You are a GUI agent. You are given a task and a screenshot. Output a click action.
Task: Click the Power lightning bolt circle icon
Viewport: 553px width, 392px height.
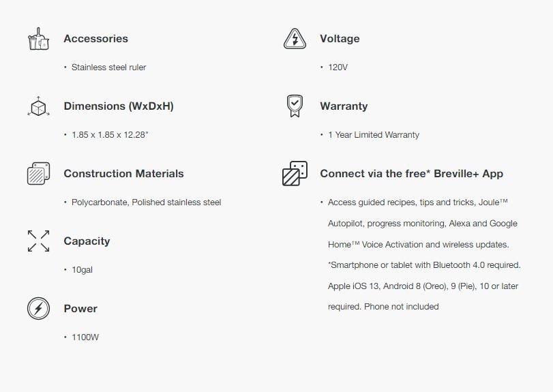38,308
